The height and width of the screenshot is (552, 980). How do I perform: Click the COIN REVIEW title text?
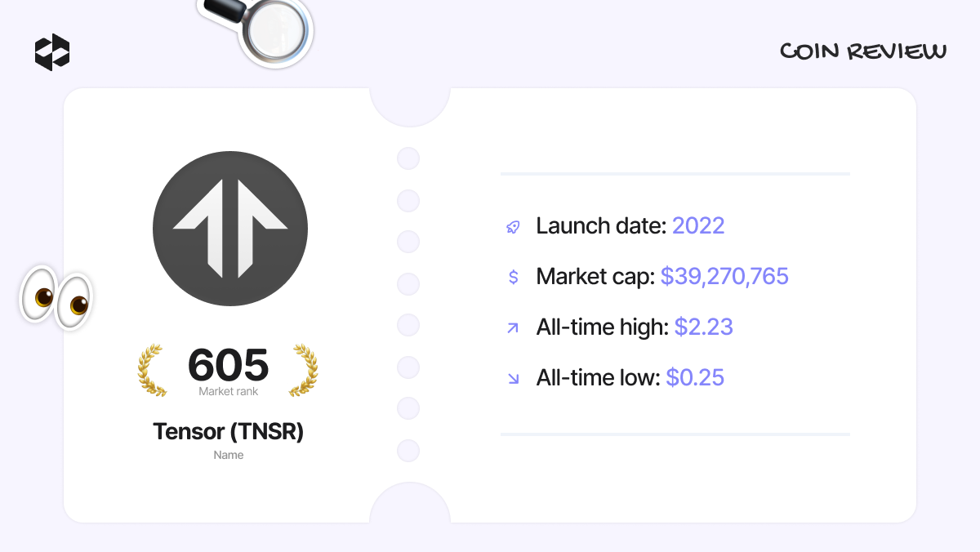863,52
